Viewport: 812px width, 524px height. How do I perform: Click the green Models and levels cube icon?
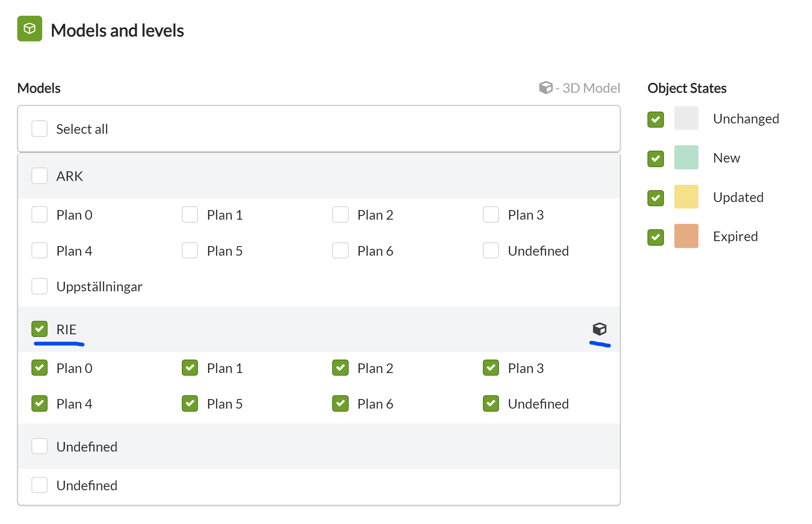pos(30,28)
